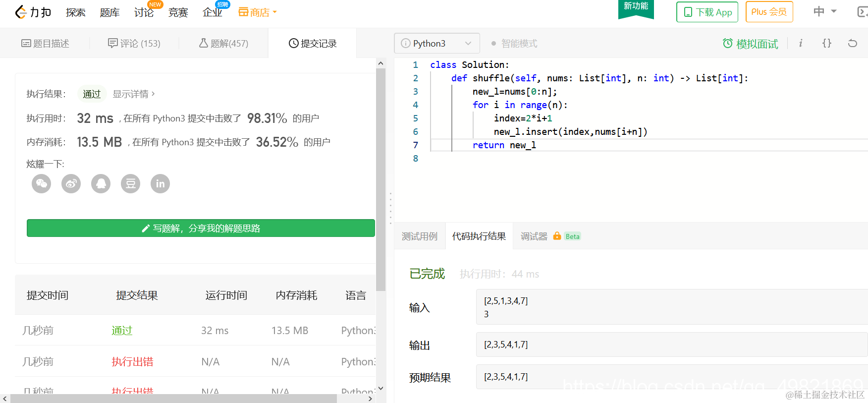Open 企业 menu item
This screenshot has height=403, width=868.
[x=213, y=12]
